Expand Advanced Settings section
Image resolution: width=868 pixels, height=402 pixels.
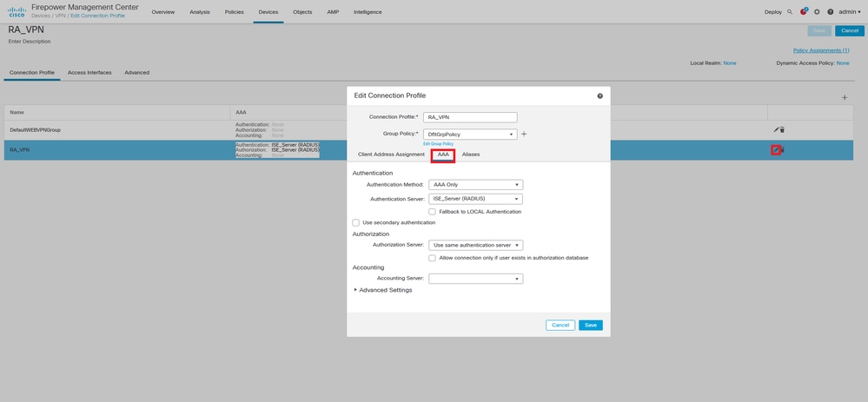coord(383,290)
